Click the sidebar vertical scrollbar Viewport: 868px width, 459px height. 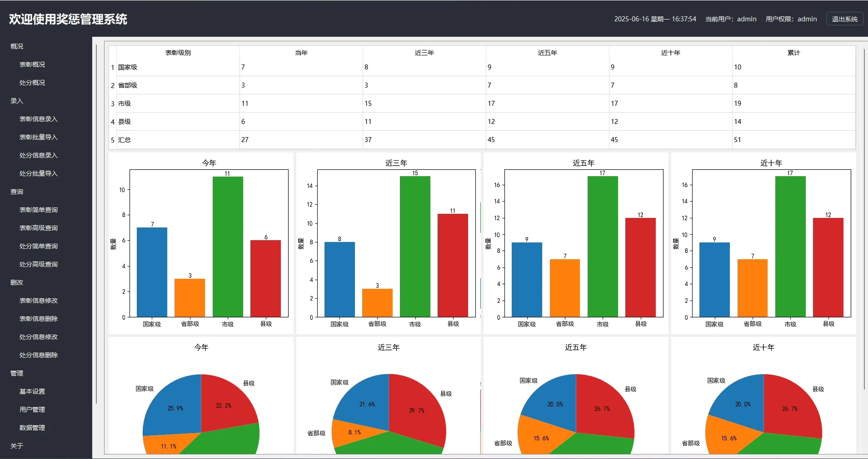96,223
